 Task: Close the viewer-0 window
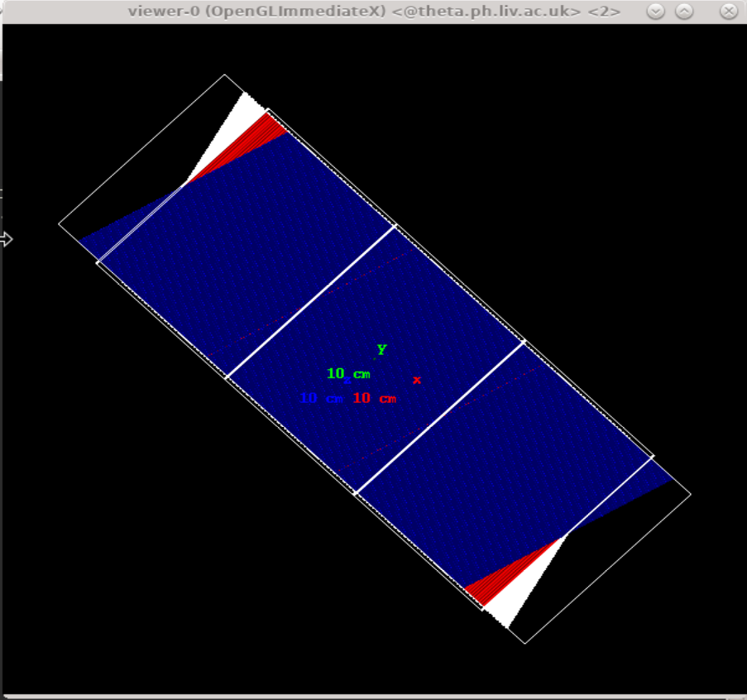[x=729, y=12]
